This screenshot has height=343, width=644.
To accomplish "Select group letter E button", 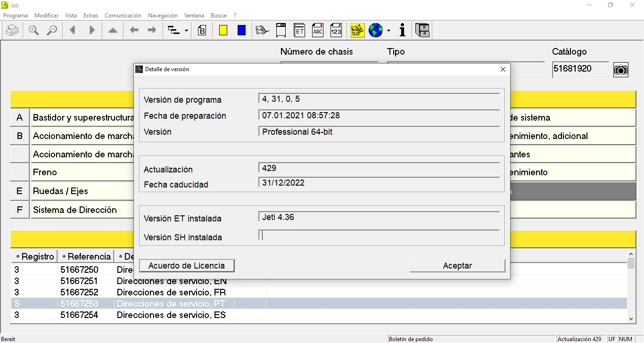I will tap(20, 191).
